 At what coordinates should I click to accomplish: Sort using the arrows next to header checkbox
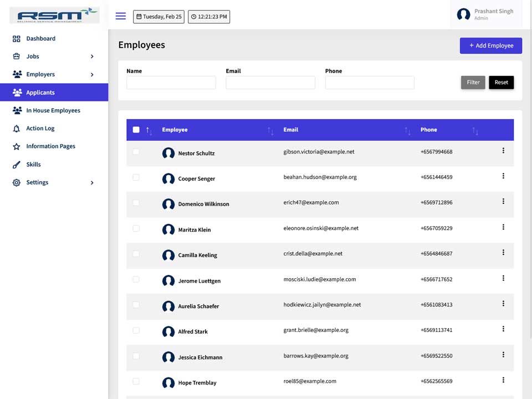(149, 131)
